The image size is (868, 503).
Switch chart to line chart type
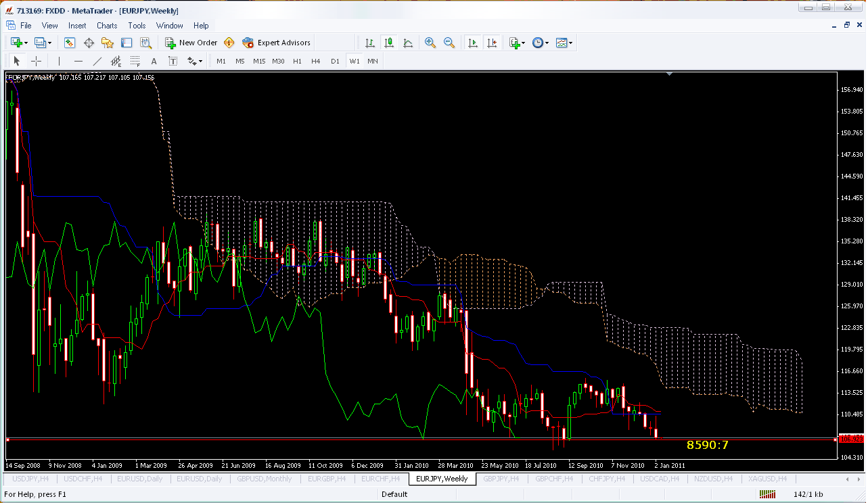(x=408, y=43)
